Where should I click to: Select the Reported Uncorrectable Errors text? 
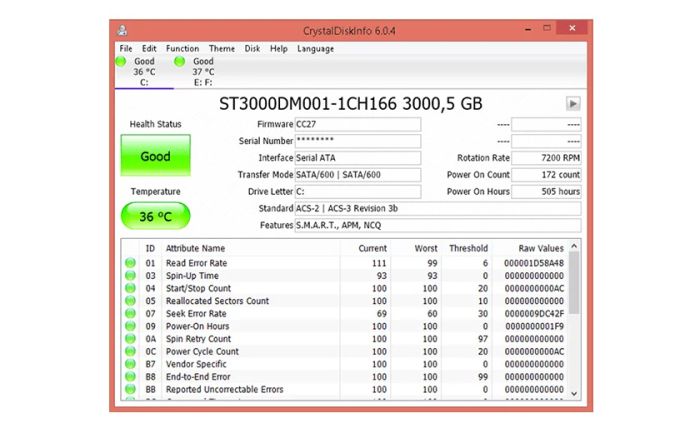coord(225,389)
